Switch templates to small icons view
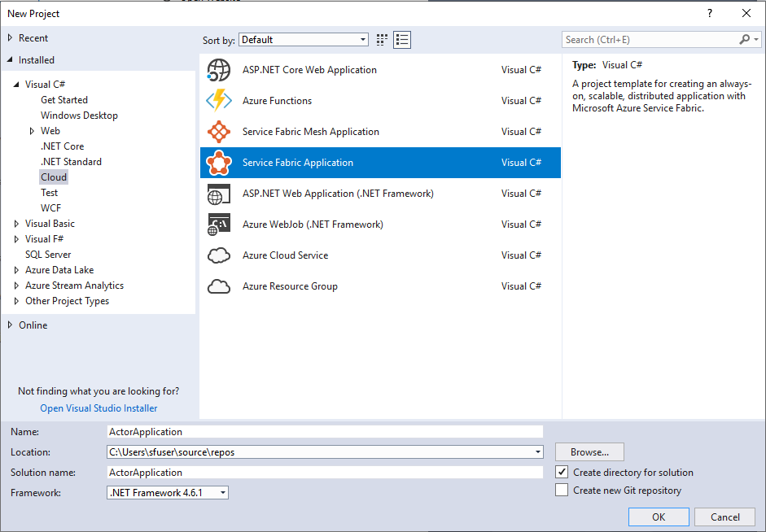This screenshot has width=766, height=532. pos(381,39)
